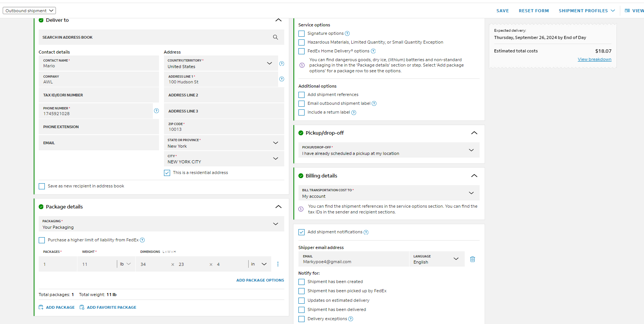Image resolution: width=644 pixels, height=324 pixels.
Task: Enable FedEx Home Delivery options checkbox
Action: click(302, 51)
